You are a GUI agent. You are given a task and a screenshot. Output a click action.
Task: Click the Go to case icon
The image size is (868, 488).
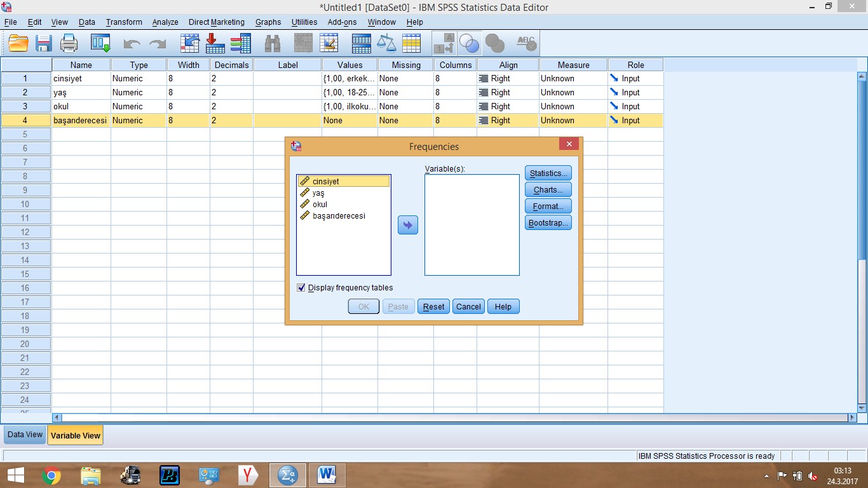click(190, 43)
